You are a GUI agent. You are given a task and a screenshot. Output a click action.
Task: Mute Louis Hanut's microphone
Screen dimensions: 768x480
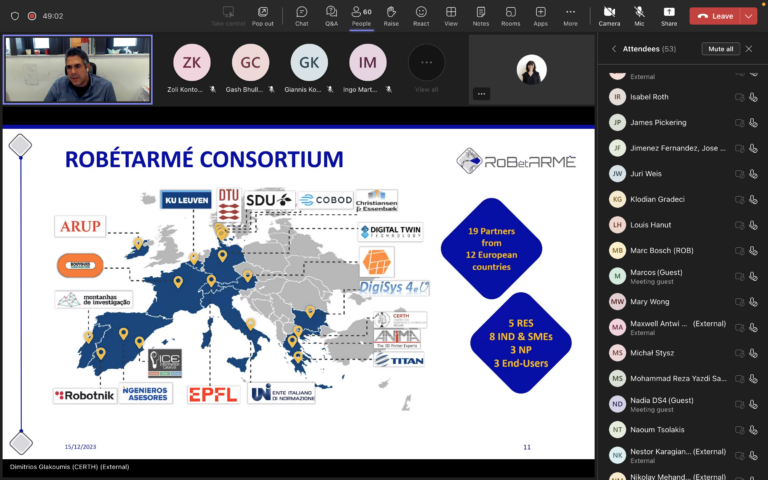(x=753, y=225)
